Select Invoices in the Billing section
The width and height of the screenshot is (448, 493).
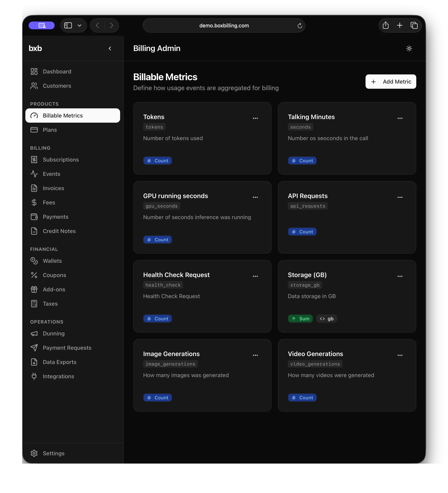click(x=53, y=188)
